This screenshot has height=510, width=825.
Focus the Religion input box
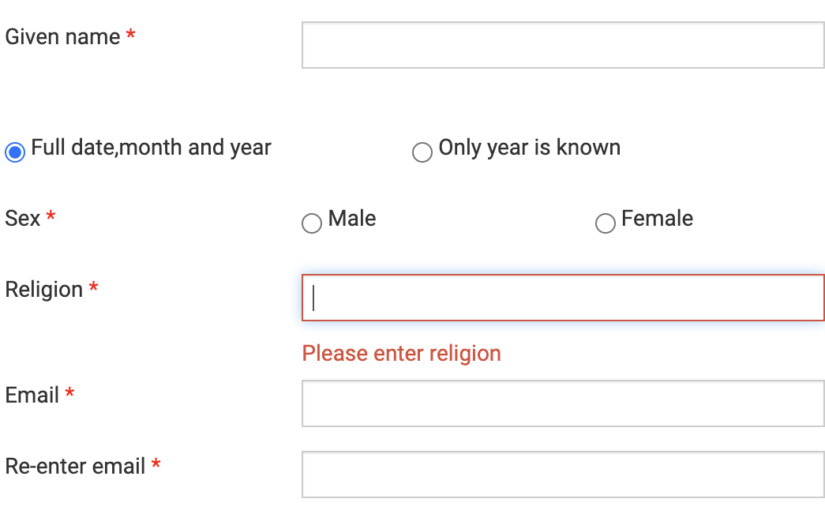point(562,297)
